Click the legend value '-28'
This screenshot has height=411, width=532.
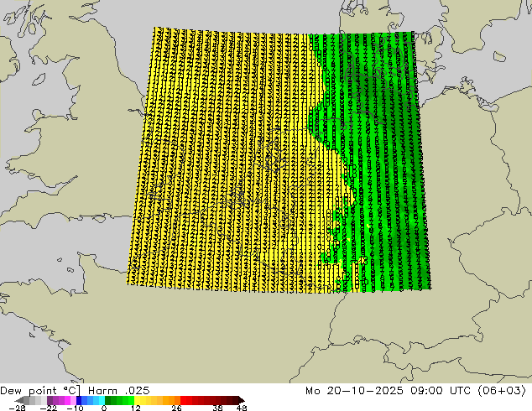click(x=17, y=408)
